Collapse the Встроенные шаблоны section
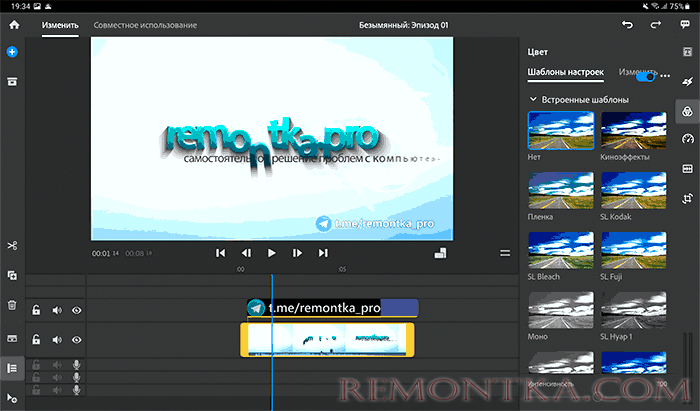 [533, 99]
